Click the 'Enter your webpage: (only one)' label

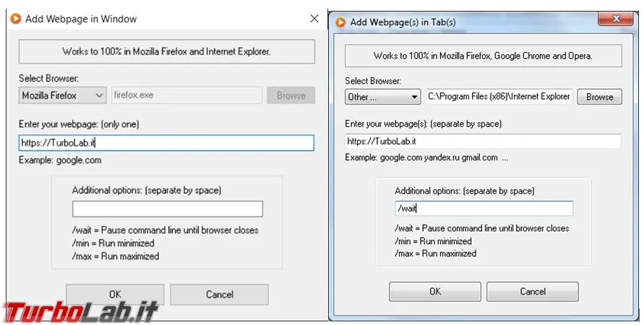(x=79, y=124)
